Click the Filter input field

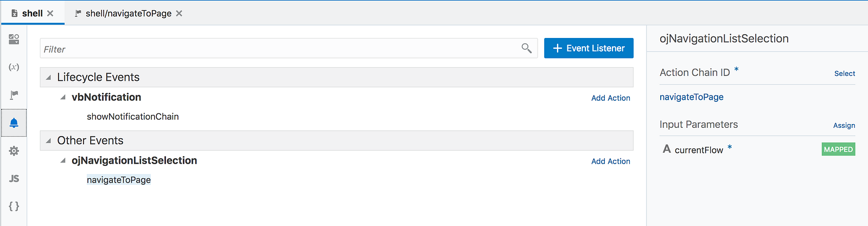coord(279,48)
